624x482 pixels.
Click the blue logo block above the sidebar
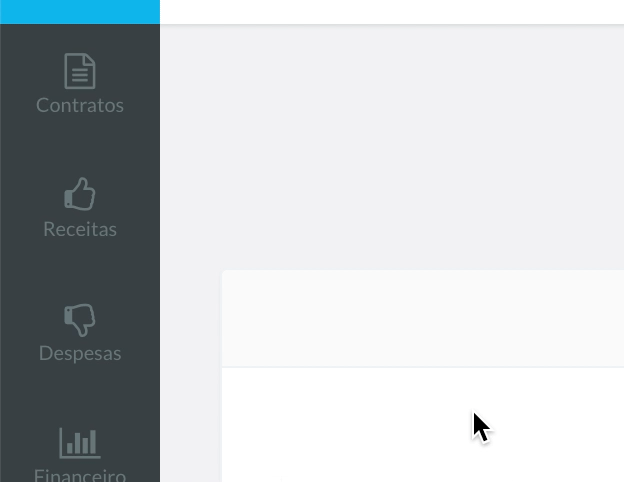click(80, 12)
